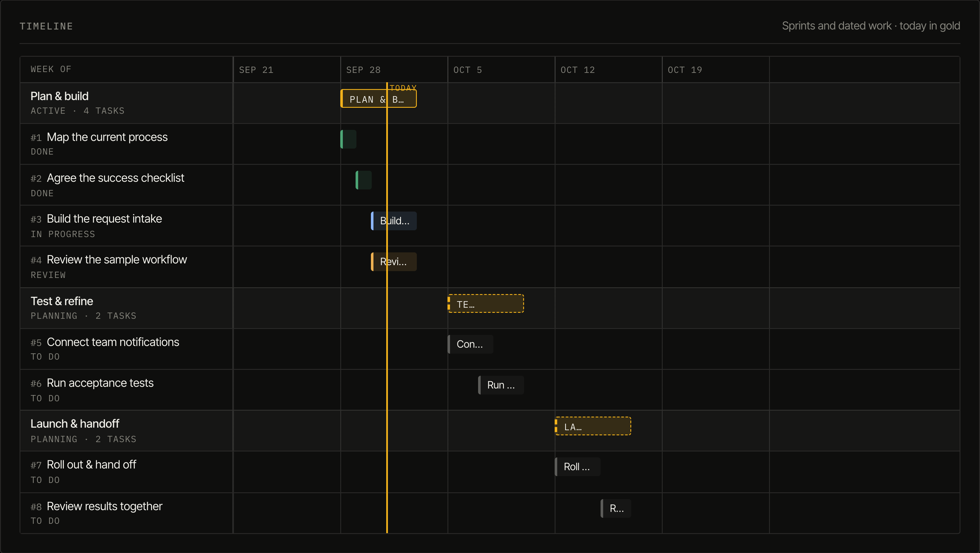Click the TO DO status under task #7

(x=45, y=480)
